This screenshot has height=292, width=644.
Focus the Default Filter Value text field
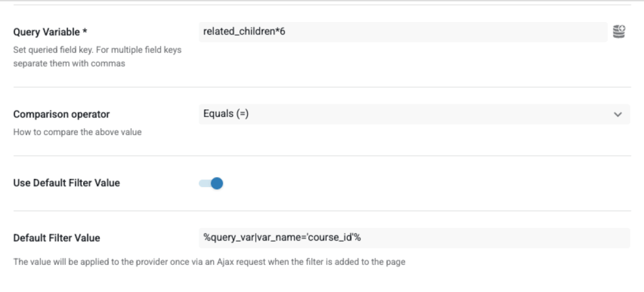click(x=414, y=238)
